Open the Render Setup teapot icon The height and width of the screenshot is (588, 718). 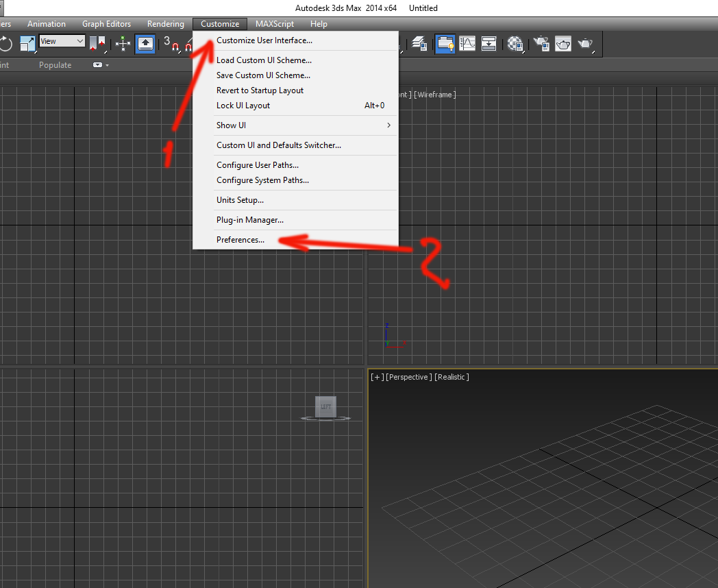point(541,44)
